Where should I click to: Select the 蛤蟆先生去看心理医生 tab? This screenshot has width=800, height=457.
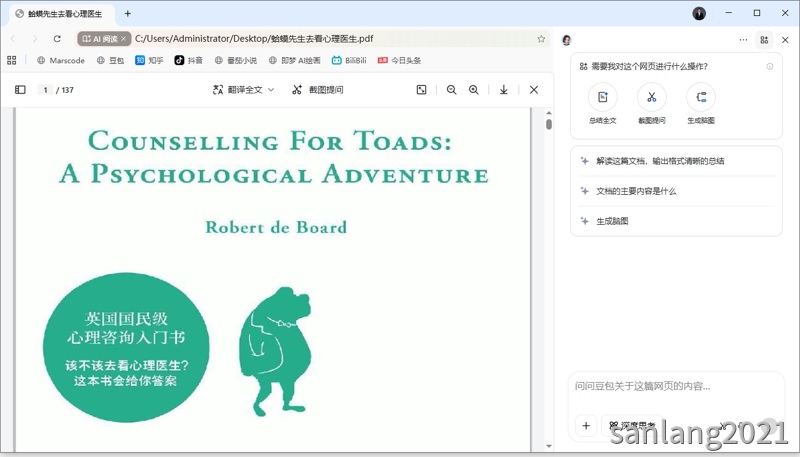[x=62, y=14]
